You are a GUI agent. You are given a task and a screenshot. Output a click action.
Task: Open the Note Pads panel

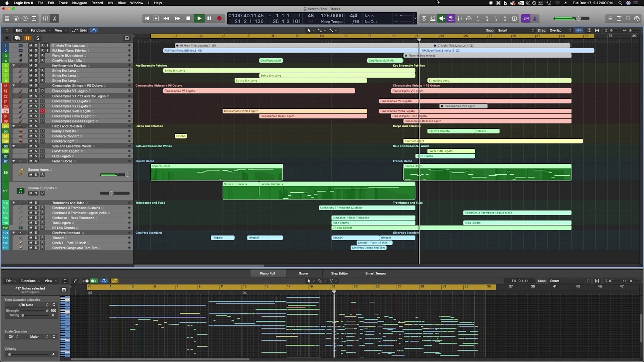click(x=619, y=18)
